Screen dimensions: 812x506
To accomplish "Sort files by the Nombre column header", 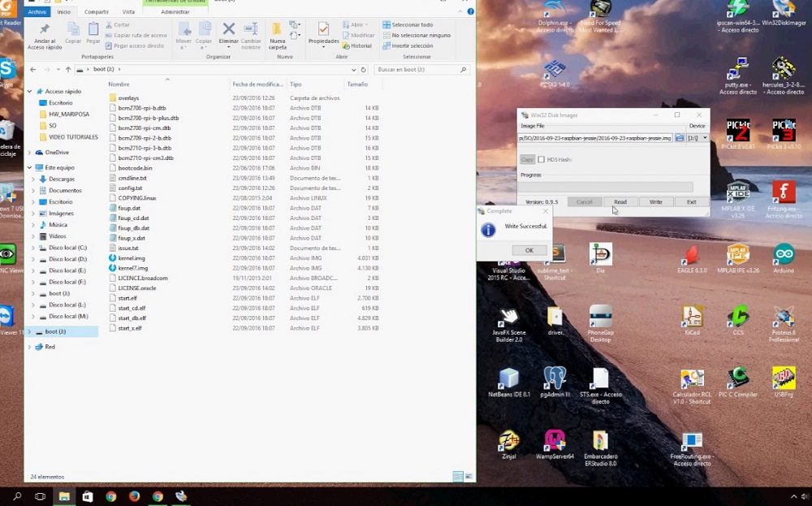I will point(119,84).
